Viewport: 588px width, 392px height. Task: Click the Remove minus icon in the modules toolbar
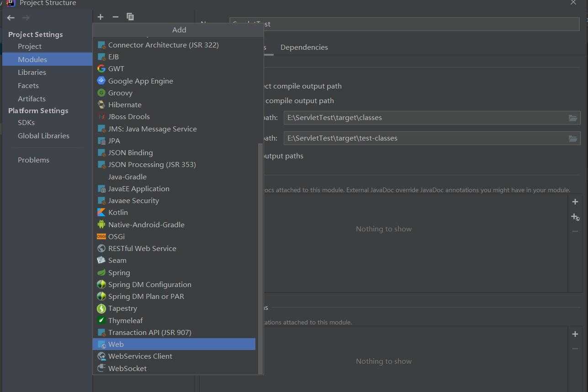coord(115,17)
